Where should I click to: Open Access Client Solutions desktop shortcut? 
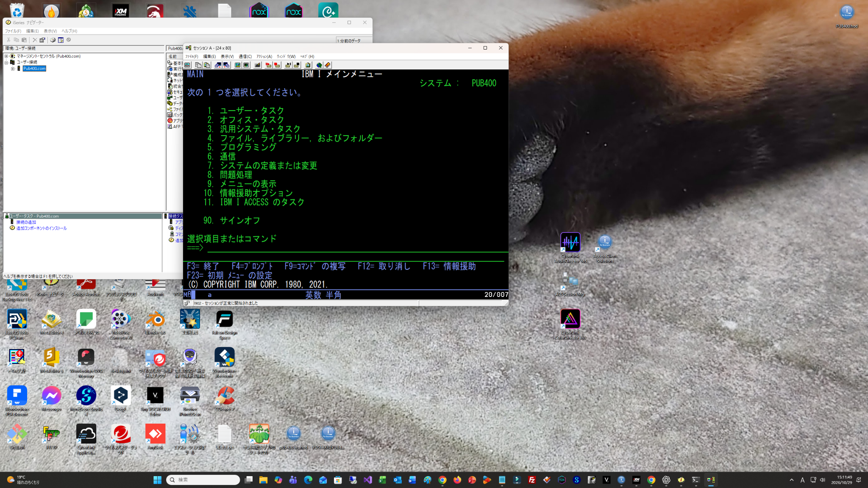pos(605,249)
